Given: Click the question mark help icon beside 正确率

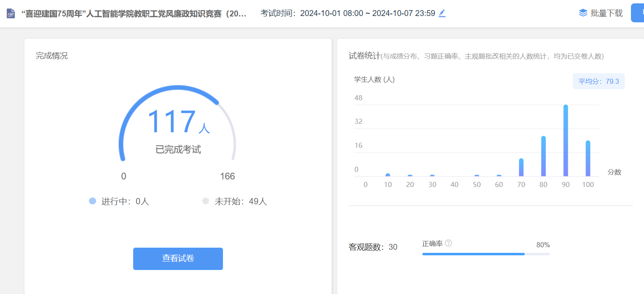Looking at the screenshot, I should tap(448, 243).
